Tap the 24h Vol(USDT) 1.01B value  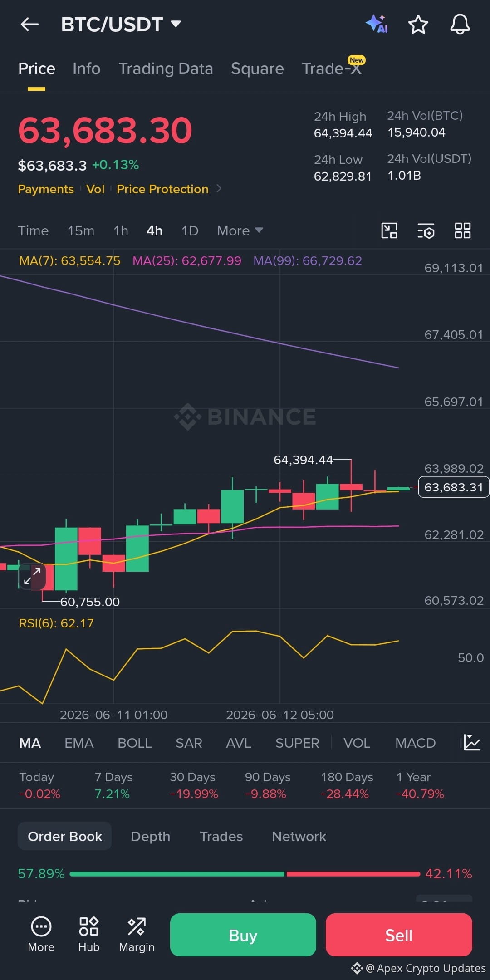[x=404, y=175]
